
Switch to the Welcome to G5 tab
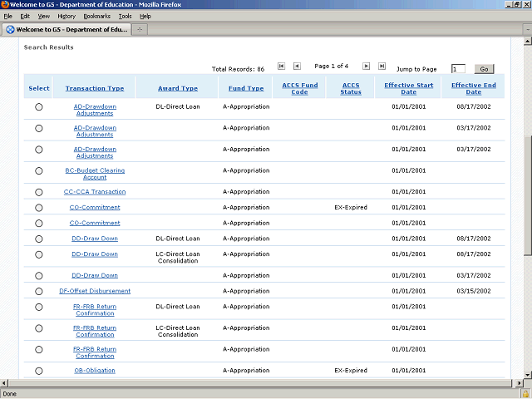click(65, 29)
